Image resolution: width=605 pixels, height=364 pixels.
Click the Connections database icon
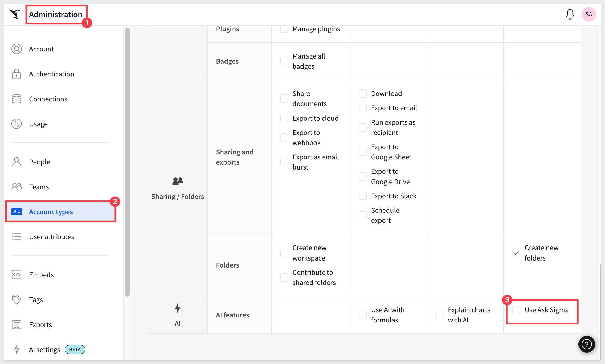click(17, 99)
